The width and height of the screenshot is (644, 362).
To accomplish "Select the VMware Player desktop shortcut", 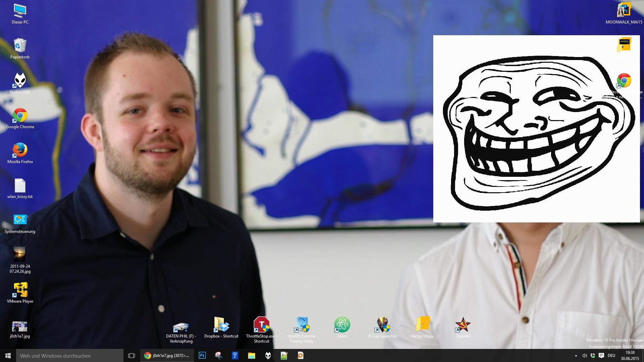I will (x=20, y=293).
